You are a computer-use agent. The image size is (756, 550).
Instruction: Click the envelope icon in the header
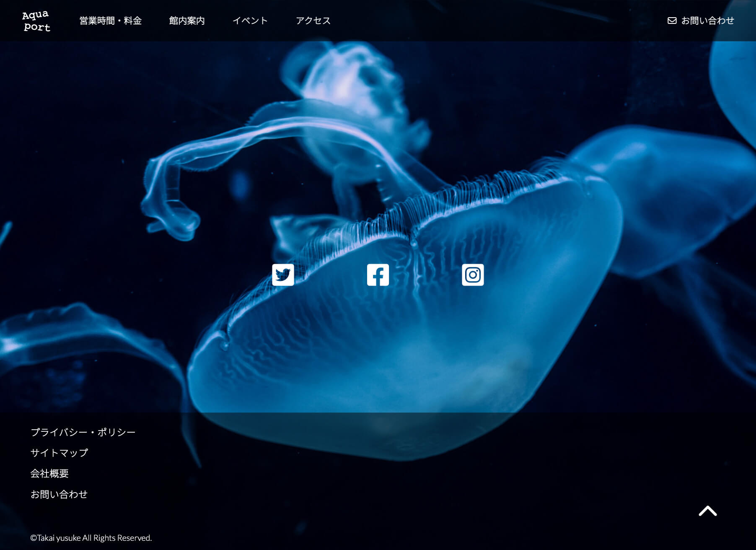672,21
